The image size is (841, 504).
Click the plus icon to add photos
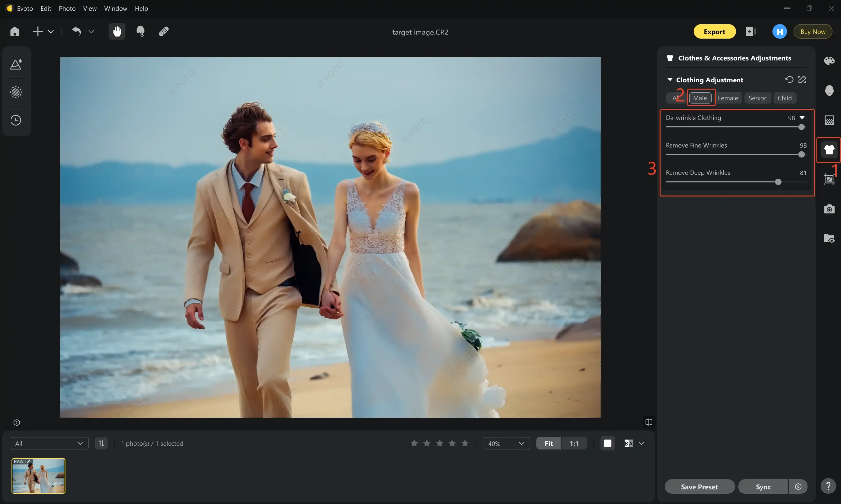(38, 32)
